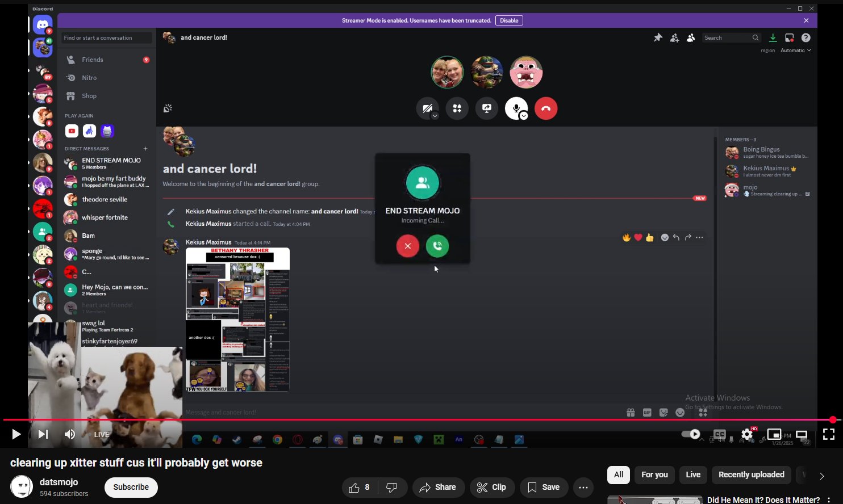Viewport: 843px width, 504px height.
Task: Hang up using the red disconnect button
Action: pos(546,108)
